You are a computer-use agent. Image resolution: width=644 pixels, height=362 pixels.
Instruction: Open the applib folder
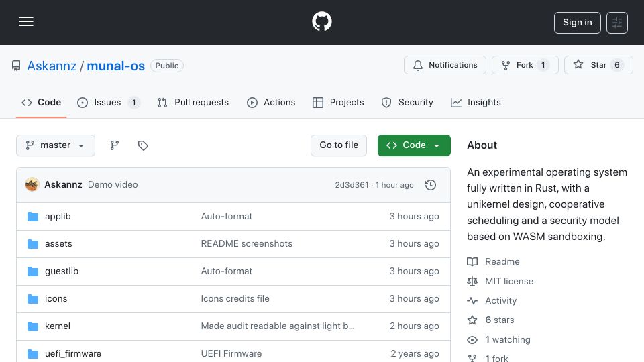[58, 217]
